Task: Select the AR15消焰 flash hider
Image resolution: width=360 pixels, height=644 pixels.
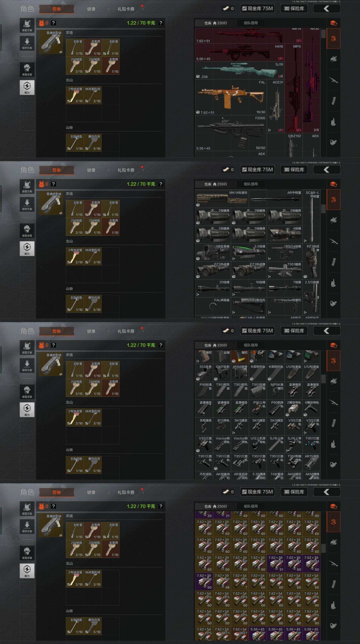Action: (x=311, y=462)
